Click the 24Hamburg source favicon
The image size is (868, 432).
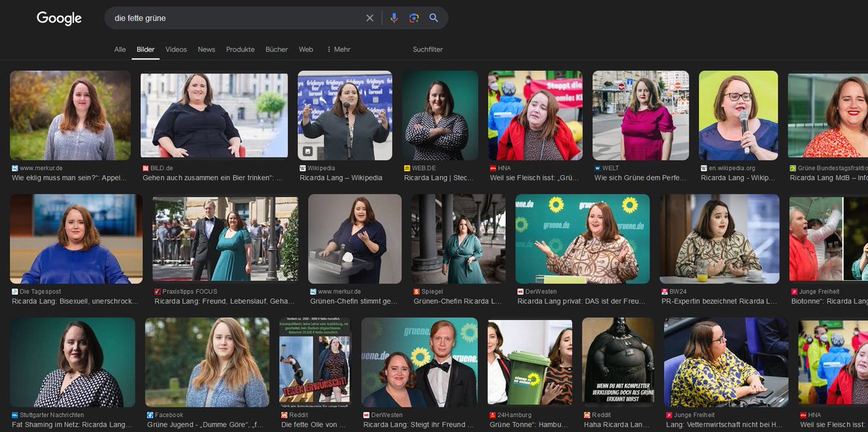(x=493, y=415)
